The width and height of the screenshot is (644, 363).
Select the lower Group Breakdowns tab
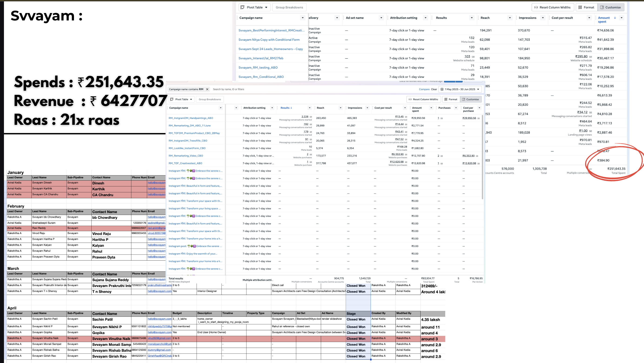point(210,99)
